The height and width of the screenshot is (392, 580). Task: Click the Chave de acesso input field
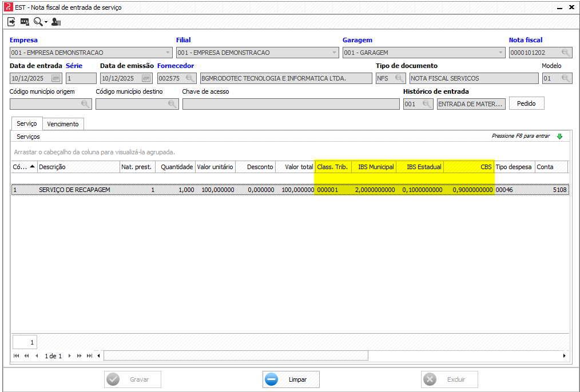(x=291, y=104)
